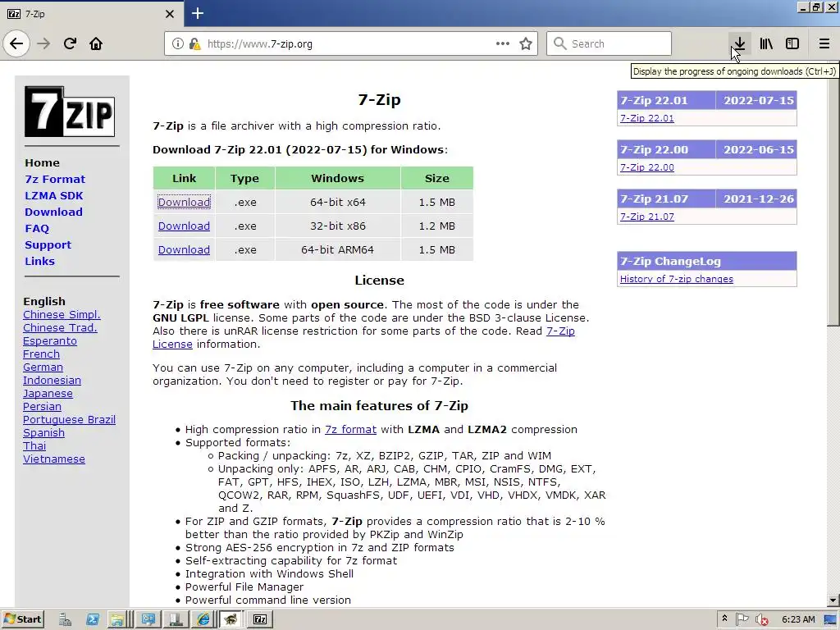
Task: Open the page actions three-dots menu
Action: tap(503, 43)
